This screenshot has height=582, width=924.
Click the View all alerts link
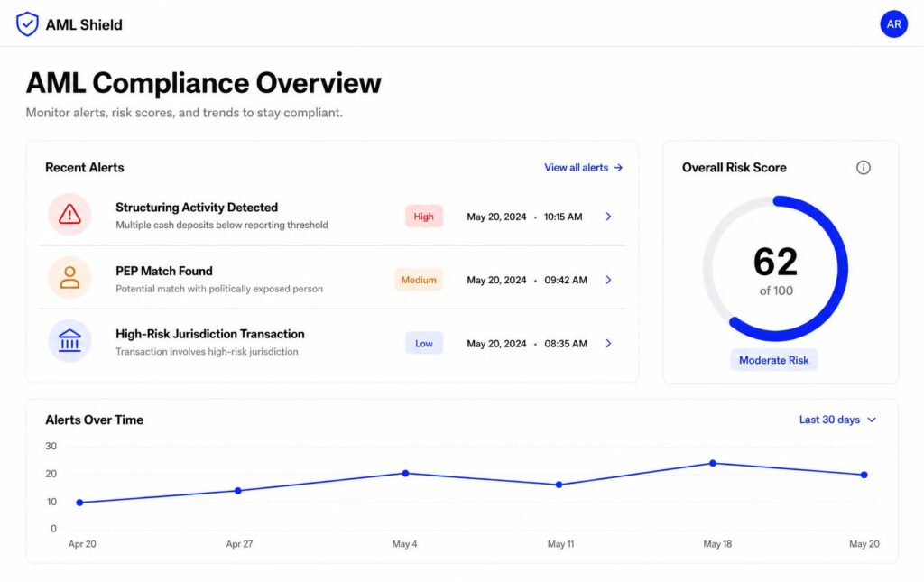583,167
